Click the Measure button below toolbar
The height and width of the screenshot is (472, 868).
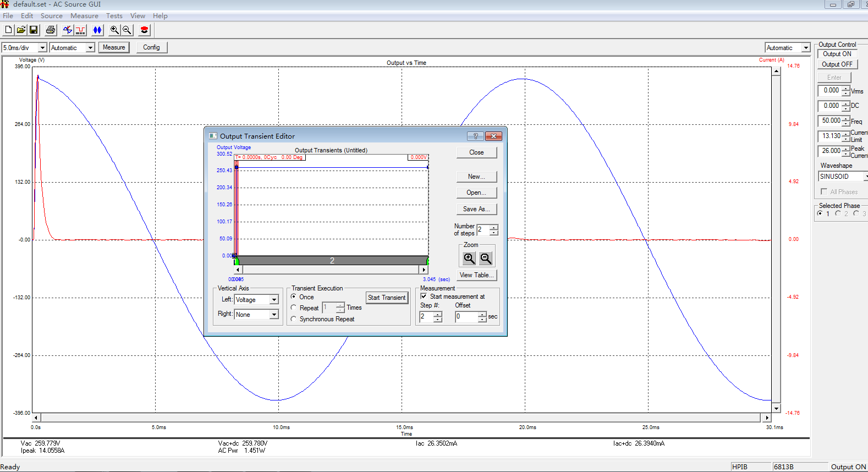pyautogui.click(x=114, y=47)
